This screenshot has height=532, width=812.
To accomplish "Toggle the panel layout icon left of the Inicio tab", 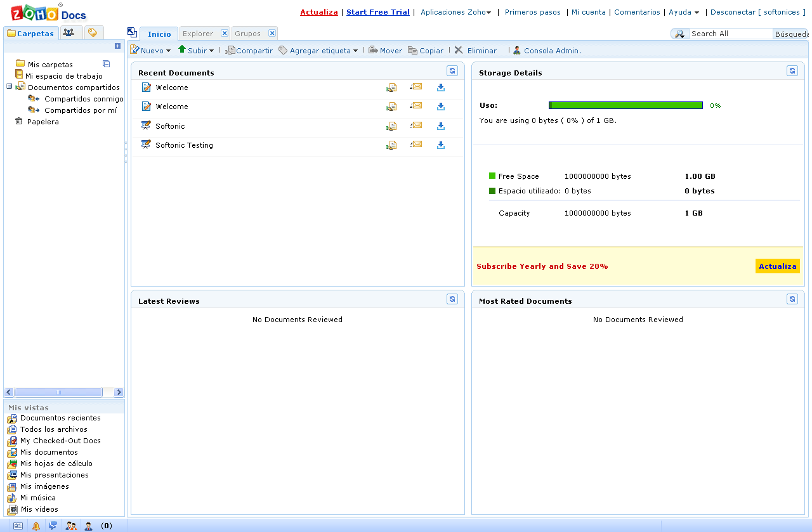I will coord(132,32).
